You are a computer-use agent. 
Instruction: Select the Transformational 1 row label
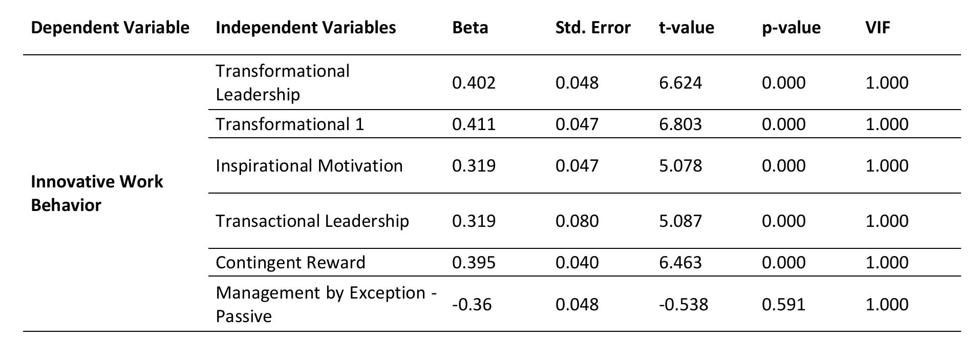pos(290,124)
